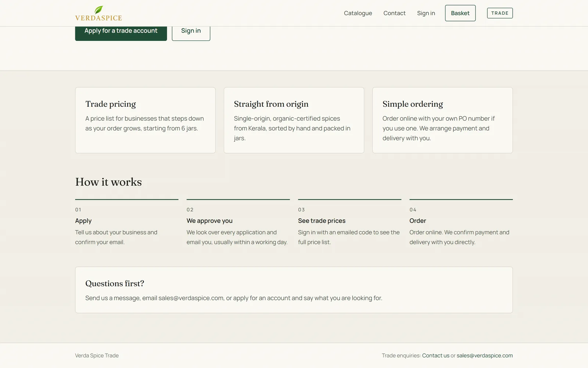Image resolution: width=588 pixels, height=368 pixels.
Task: Click the Verda Spice Trade footer text
Action: coord(97,355)
